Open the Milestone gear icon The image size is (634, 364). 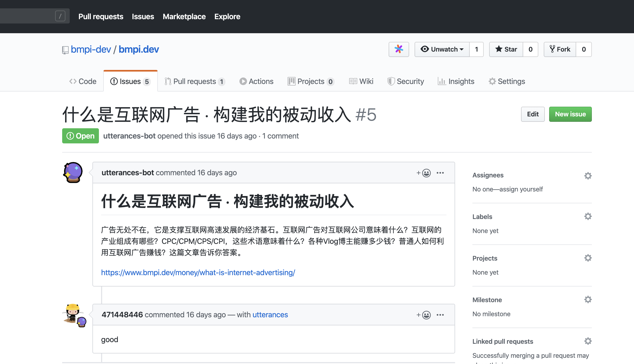pyautogui.click(x=588, y=299)
